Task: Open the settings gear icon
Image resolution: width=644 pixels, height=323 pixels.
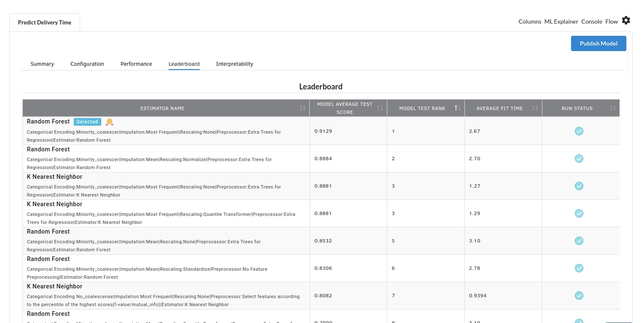Action: 626,20
